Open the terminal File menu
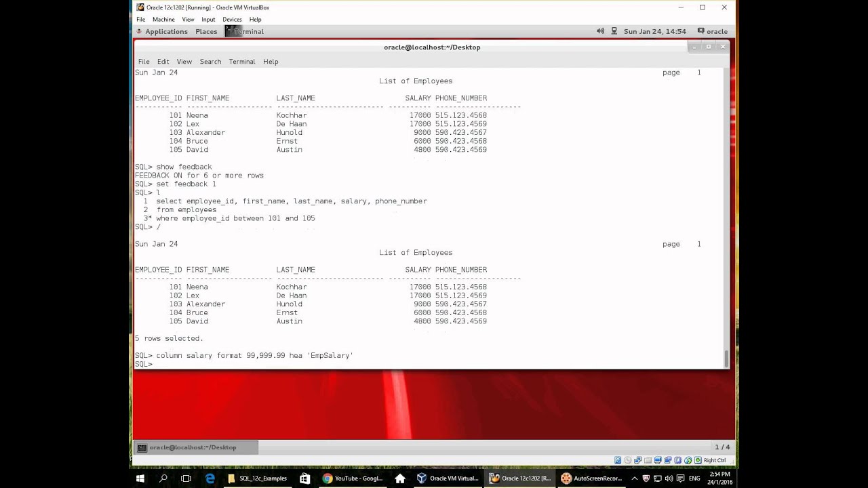The image size is (868, 488). click(144, 62)
